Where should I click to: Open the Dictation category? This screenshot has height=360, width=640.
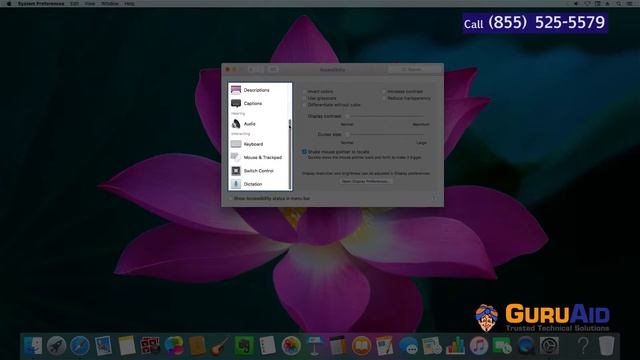tap(260, 184)
